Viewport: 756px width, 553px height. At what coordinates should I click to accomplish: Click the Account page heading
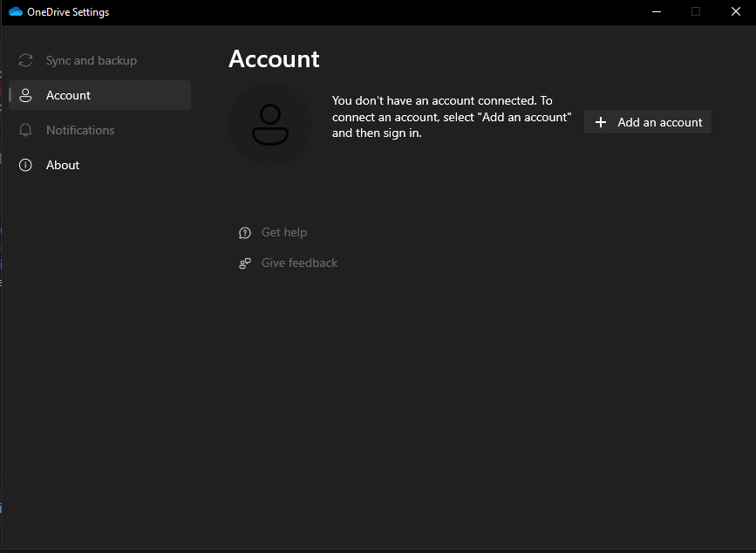pos(274,58)
